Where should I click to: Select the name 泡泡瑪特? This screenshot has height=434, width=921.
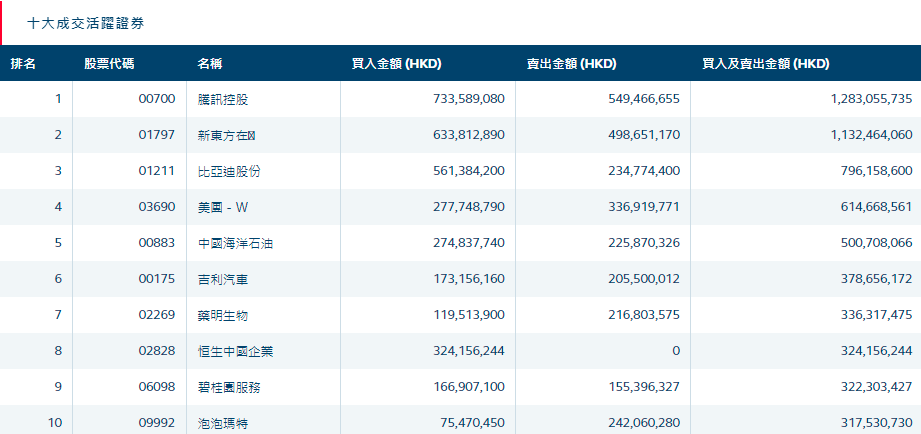point(223,422)
